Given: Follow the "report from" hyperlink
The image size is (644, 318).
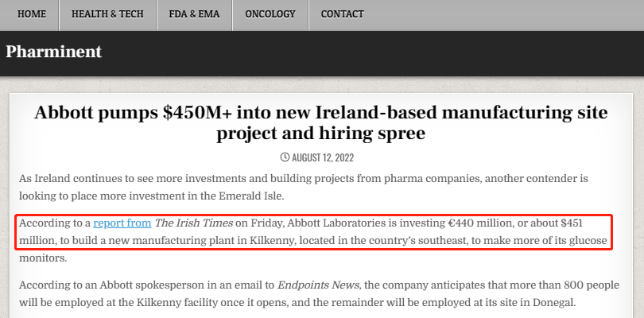Looking at the screenshot, I should click(x=122, y=223).
